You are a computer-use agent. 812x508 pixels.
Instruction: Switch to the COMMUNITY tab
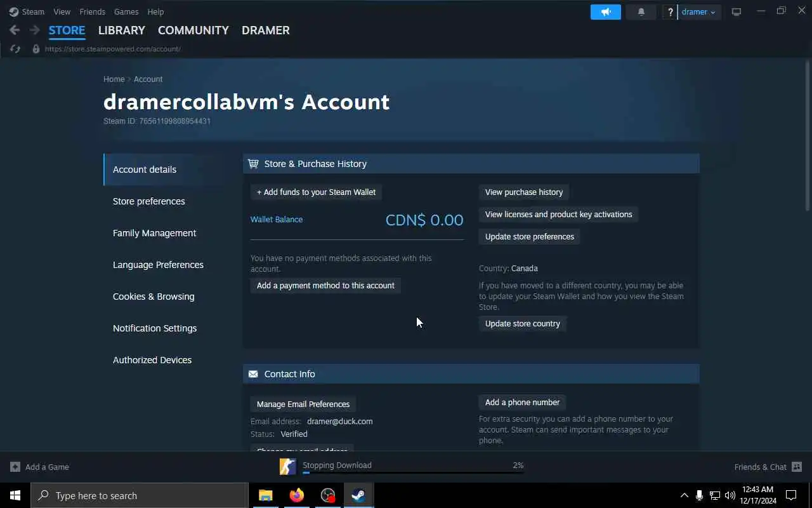193,30
